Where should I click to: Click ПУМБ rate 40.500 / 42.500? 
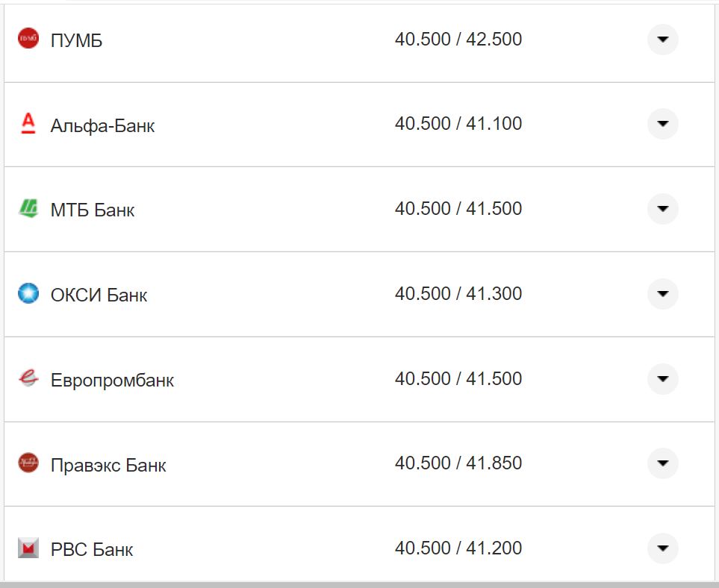coord(458,40)
